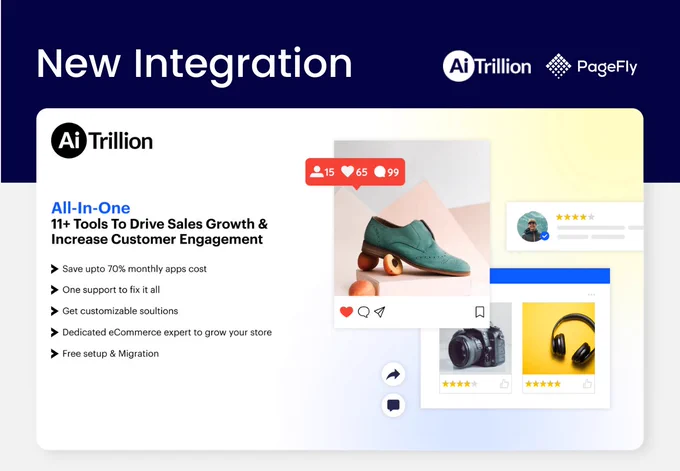
Task: Click the comments count 99 in red badge
Action: 386,172
